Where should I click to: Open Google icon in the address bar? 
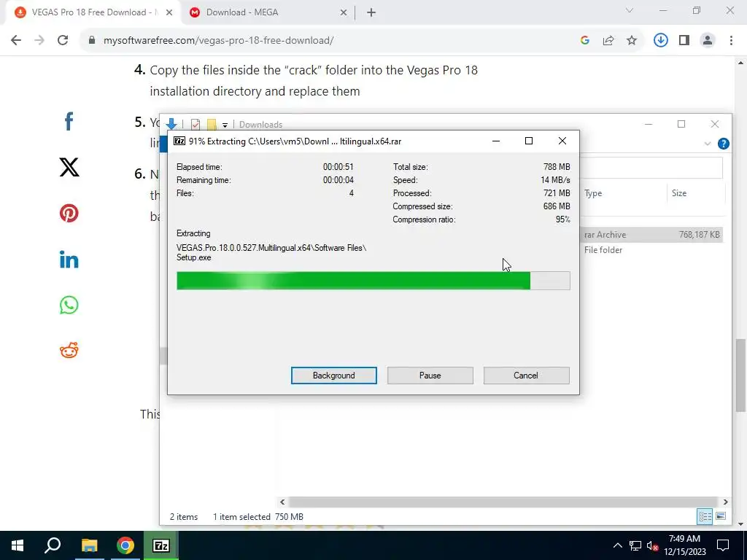coord(585,41)
